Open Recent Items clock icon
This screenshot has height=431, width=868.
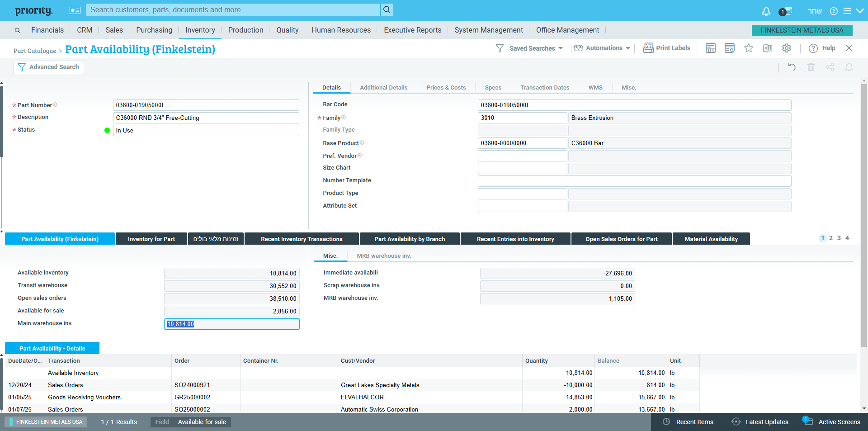(666, 422)
